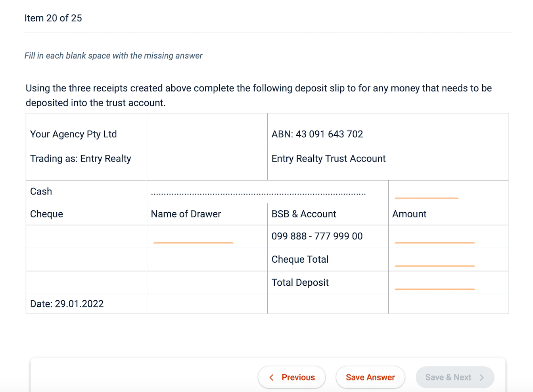
Task: Click the ABN: 43 091 643 702 cell
Action: (x=317, y=134)
